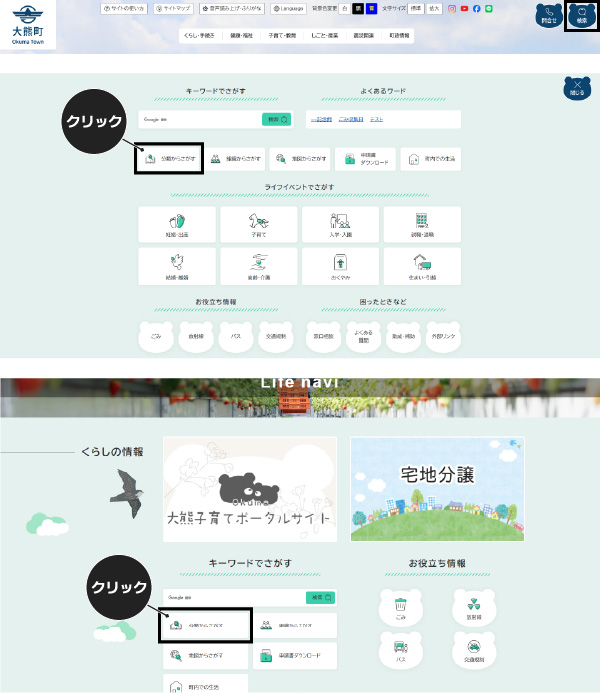
Task: Click 申請書ダウンロード in the upper search panel
Action: [x=365, y=159]
